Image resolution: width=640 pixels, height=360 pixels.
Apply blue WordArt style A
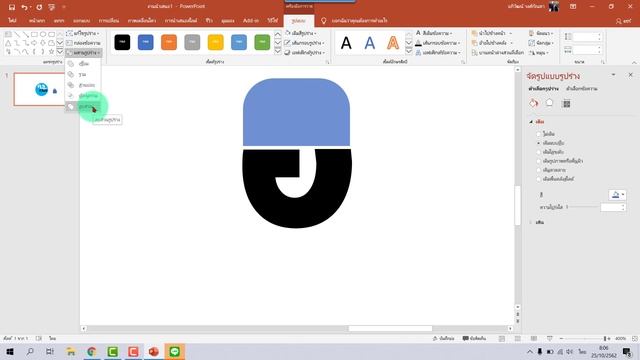(x=369, y=42)
